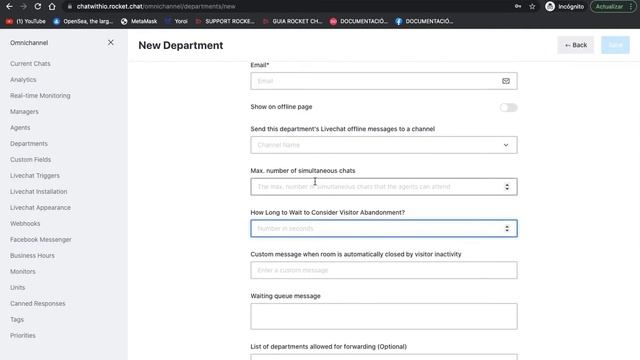Viewport: 640px width, 360px height.
Task: Open Facebook Messenger settings
Action: (40, 240)
